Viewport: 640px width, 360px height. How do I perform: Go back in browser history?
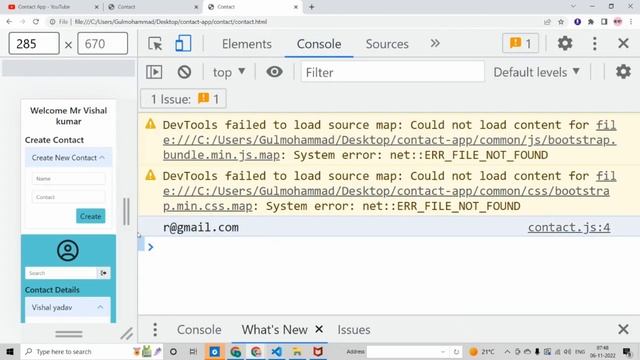(x=9, y=22)
